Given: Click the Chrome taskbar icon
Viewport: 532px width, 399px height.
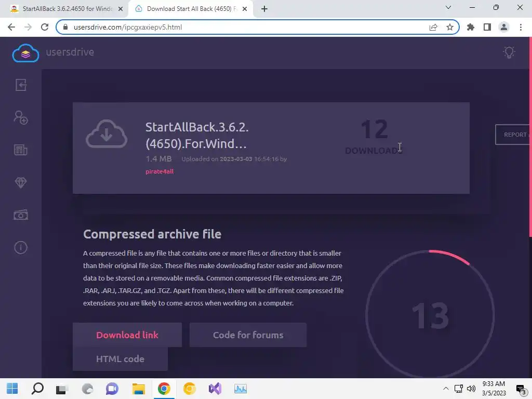Looking at the screenshot, I should click(164, 389).
